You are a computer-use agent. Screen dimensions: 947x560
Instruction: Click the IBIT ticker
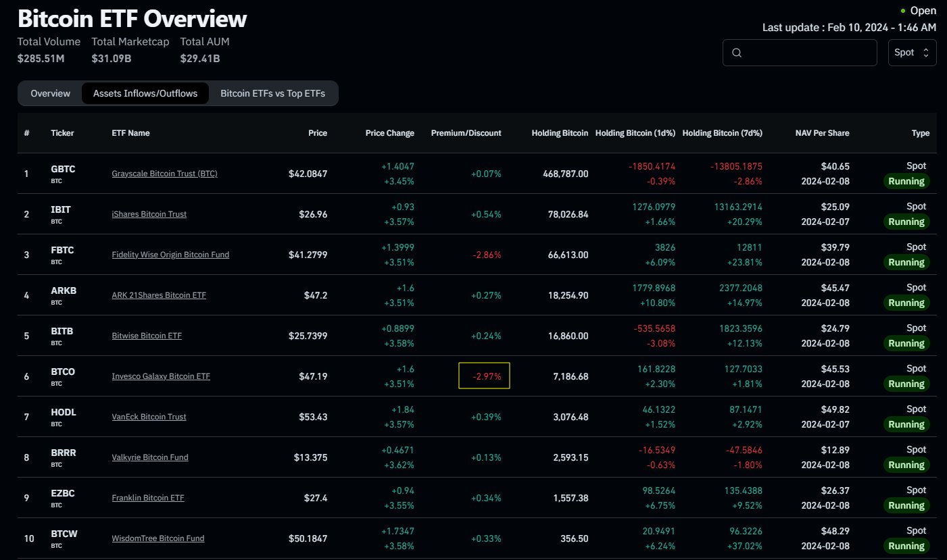point(61,209)
